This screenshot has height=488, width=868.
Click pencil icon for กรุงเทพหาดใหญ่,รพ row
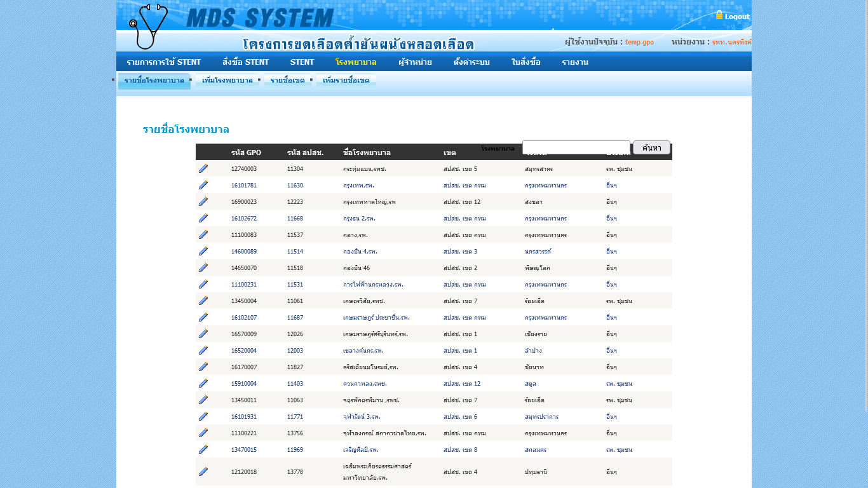(203, 201)
